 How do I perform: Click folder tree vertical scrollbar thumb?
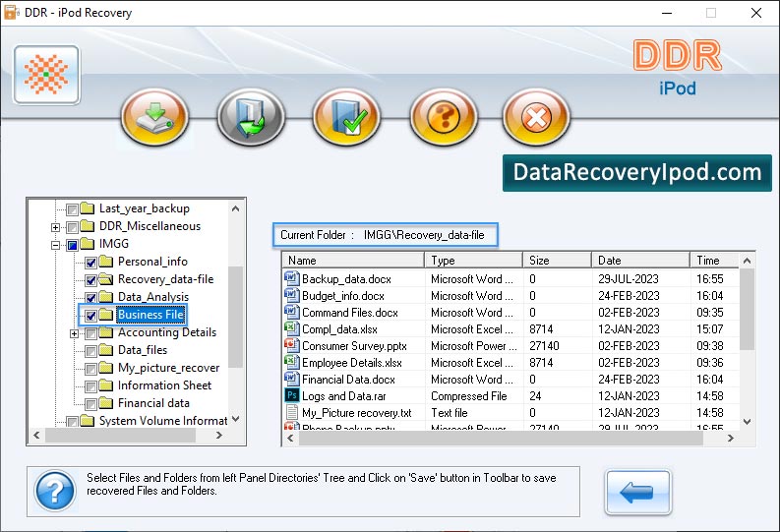236,317
